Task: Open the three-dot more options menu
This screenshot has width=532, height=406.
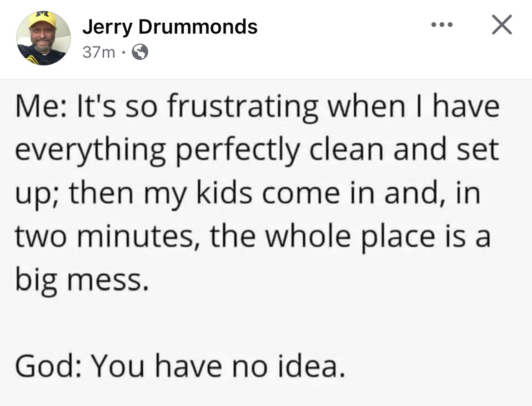Action: 442,25
